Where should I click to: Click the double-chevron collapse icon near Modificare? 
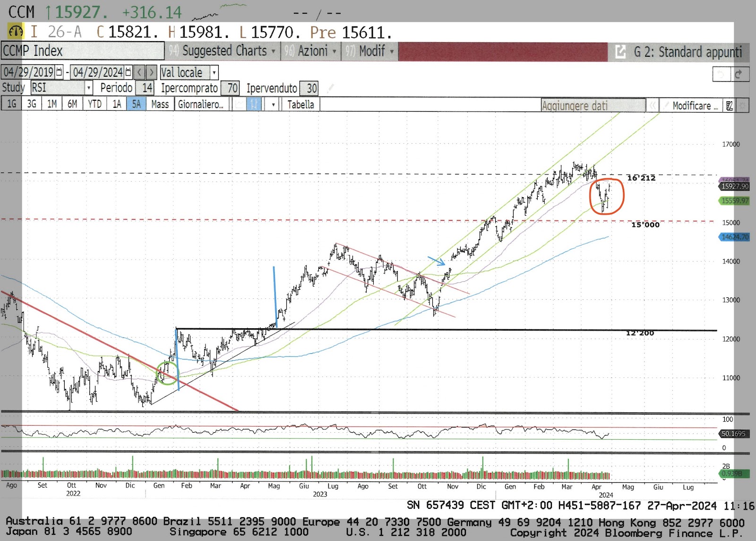(653, 105)
